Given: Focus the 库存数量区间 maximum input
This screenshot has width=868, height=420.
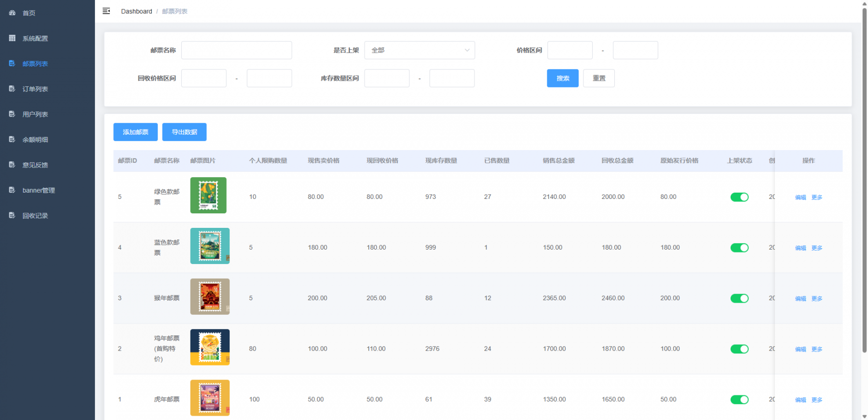Looking at the screenshot, I should pyautogui.click(x=452, y=78).
